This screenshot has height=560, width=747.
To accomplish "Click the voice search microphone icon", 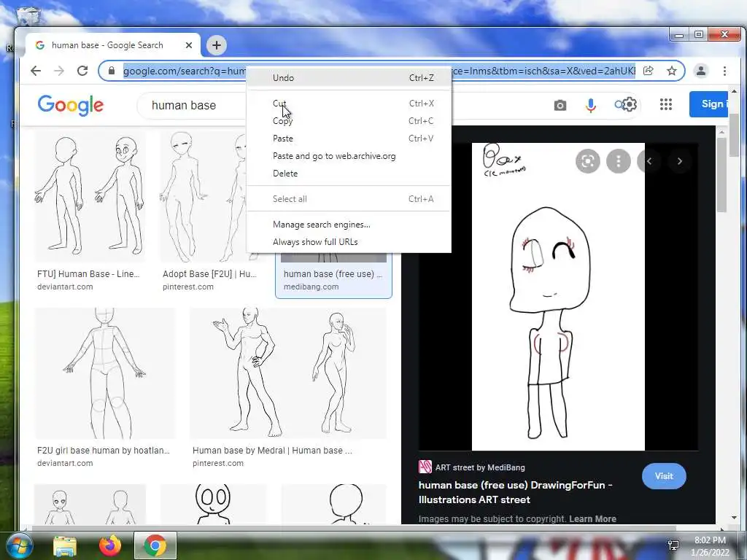I will coord(591,105).
